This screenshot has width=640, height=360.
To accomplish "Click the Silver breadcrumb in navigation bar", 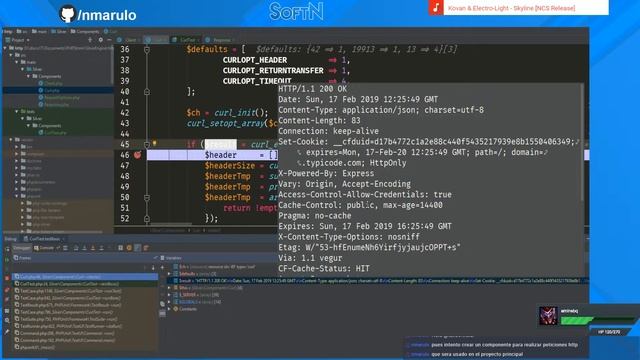I will click(58, 31).
